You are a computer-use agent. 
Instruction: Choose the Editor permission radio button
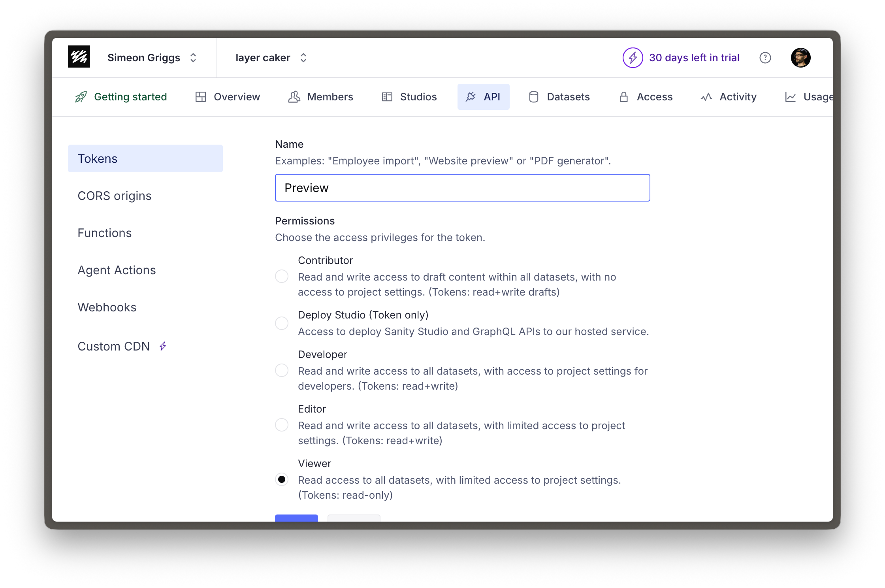[282, 425]
